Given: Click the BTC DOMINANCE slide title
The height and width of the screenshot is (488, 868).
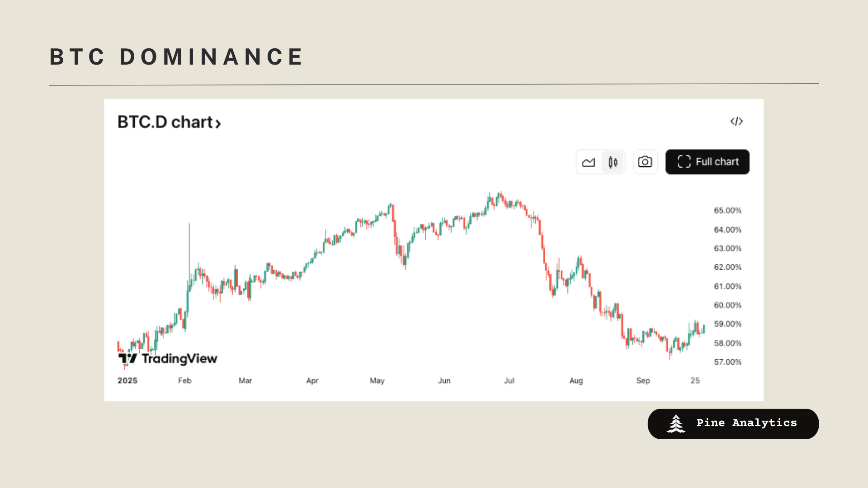Looking at the screenshot, I should (x=176, y=57).
